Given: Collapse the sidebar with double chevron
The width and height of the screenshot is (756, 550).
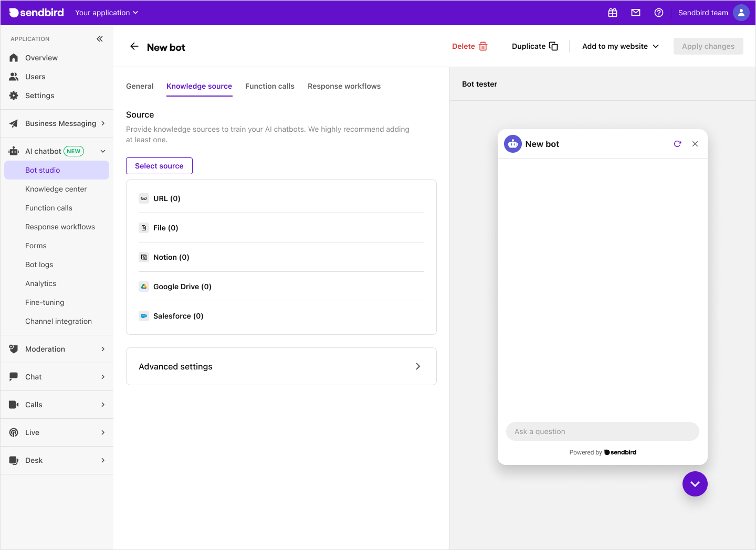Looking at the screenshot, I should click(x=100, y=39).
